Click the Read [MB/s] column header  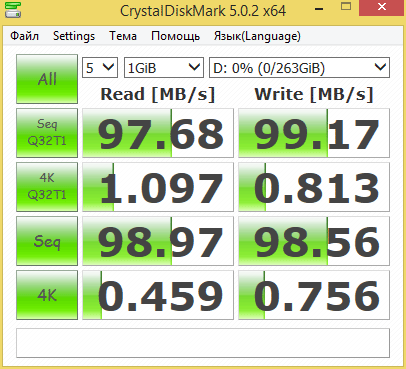[x=158, y=94]
